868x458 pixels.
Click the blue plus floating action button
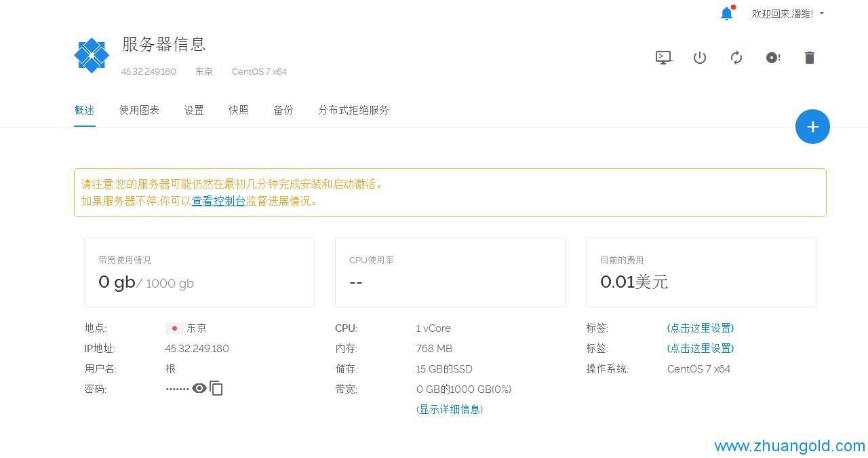pos(812,126)
